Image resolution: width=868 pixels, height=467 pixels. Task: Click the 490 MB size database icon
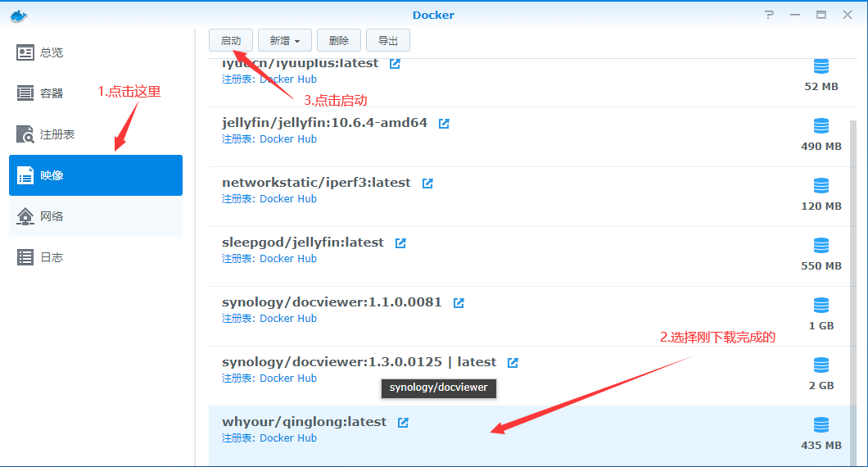tap(821, 125)
